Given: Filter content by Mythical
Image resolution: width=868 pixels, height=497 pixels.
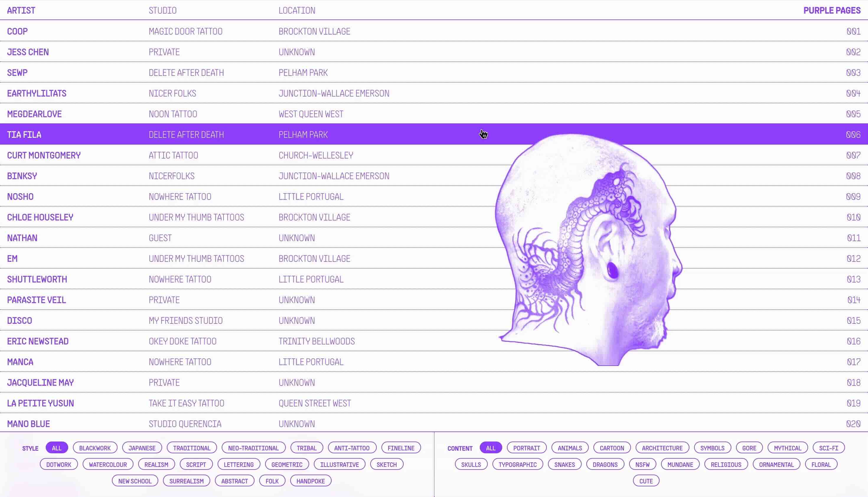Looking at the screenshot, I should [x=787, y=448].
